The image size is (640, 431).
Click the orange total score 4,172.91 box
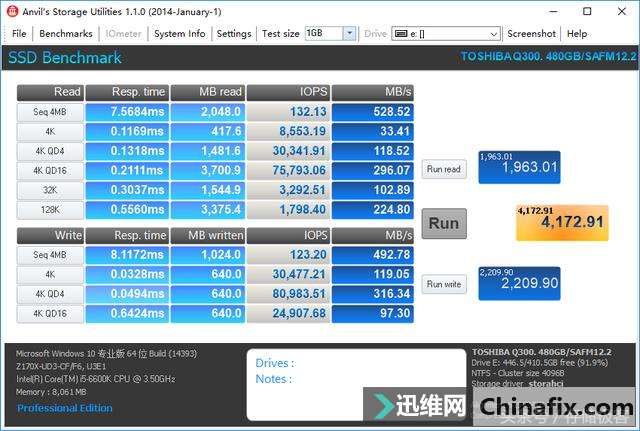pos(560,222)
